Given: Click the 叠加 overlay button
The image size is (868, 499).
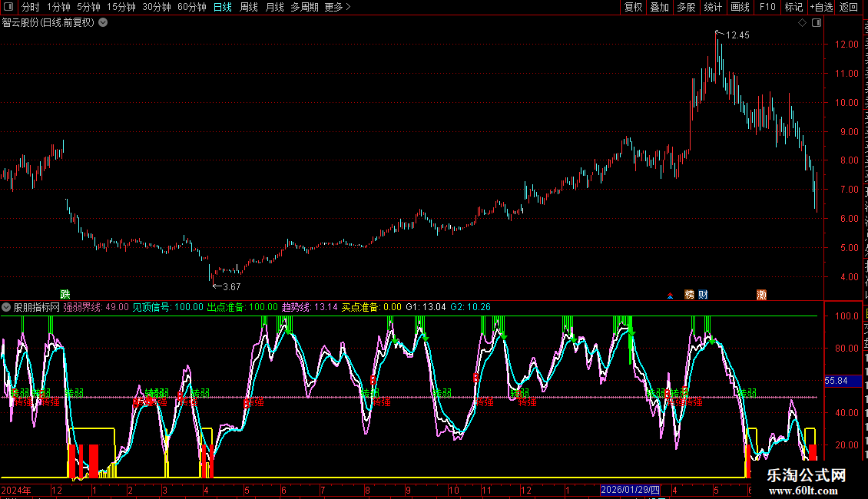Looking at the screenshot, I should coord(659,7).
